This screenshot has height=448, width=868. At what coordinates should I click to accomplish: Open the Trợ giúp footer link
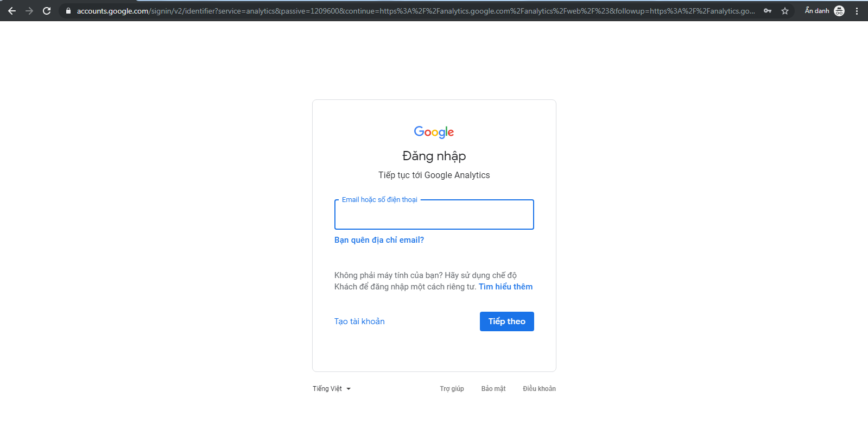pyautogui.click(x=452, y=389)
